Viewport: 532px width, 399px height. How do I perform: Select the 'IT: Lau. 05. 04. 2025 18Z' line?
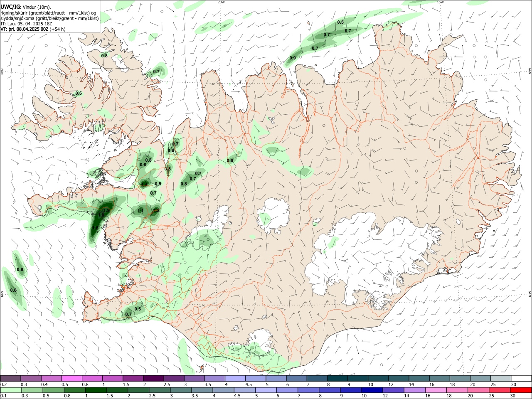(27, 24)
